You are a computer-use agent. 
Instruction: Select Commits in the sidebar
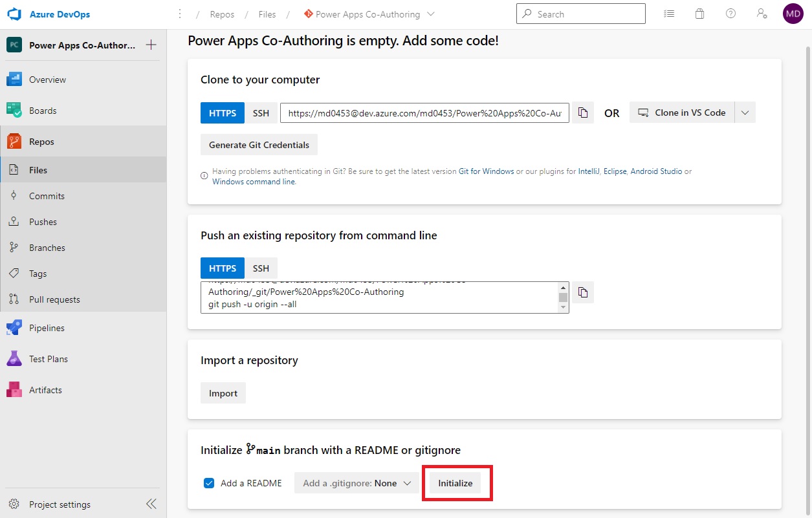pos(47,195)
